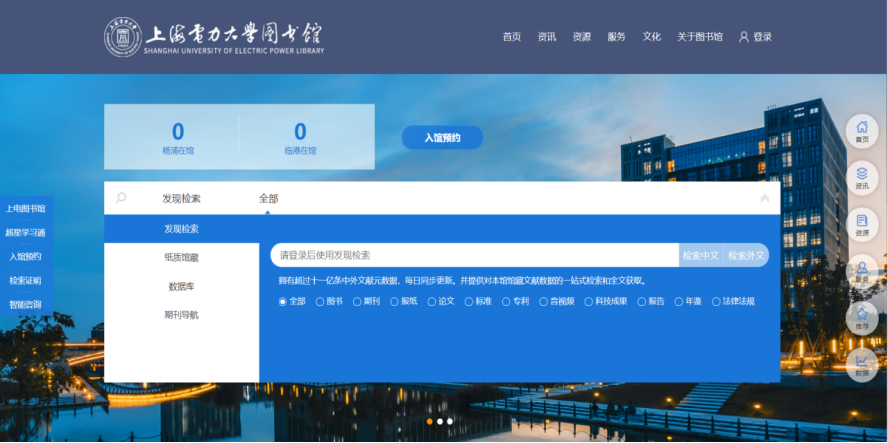Select the 专利 radio button
This screenshot has width=888, height=443.
click(506, 302)
